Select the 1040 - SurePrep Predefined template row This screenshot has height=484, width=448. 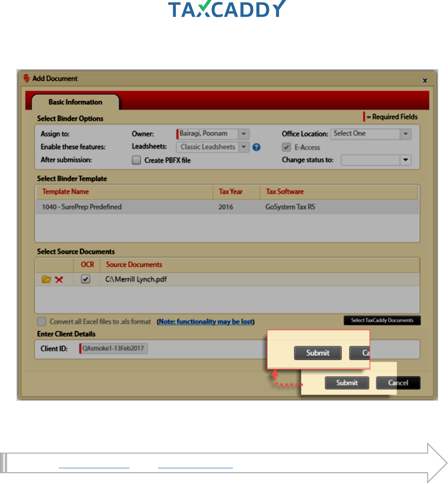tap(227, 207)
